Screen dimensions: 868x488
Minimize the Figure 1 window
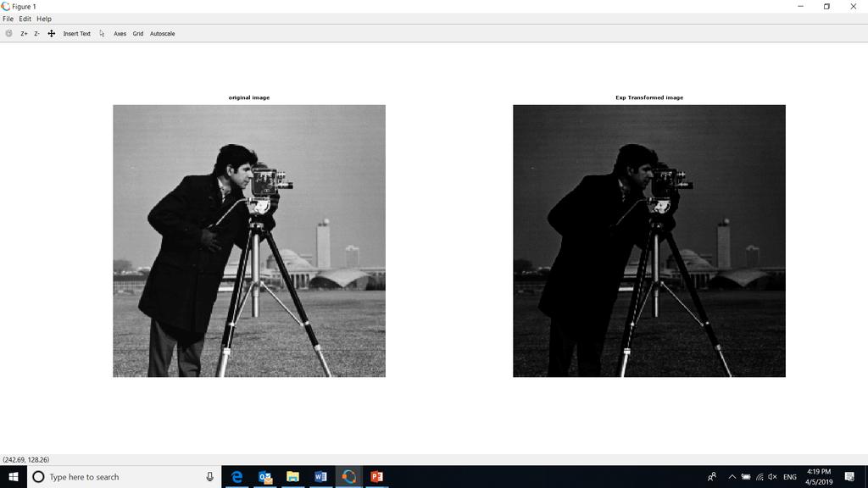pos(800,7)
